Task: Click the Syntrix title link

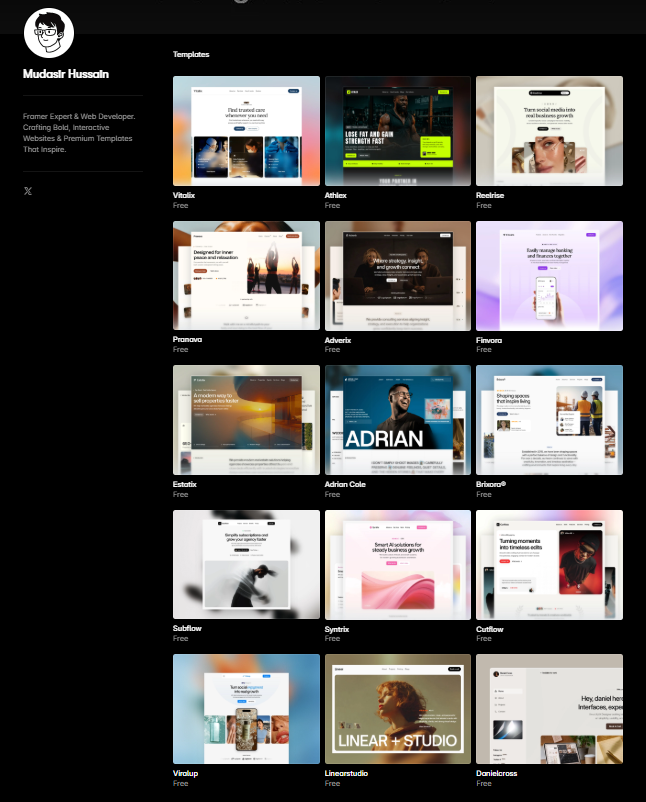Action: (337, 629)
